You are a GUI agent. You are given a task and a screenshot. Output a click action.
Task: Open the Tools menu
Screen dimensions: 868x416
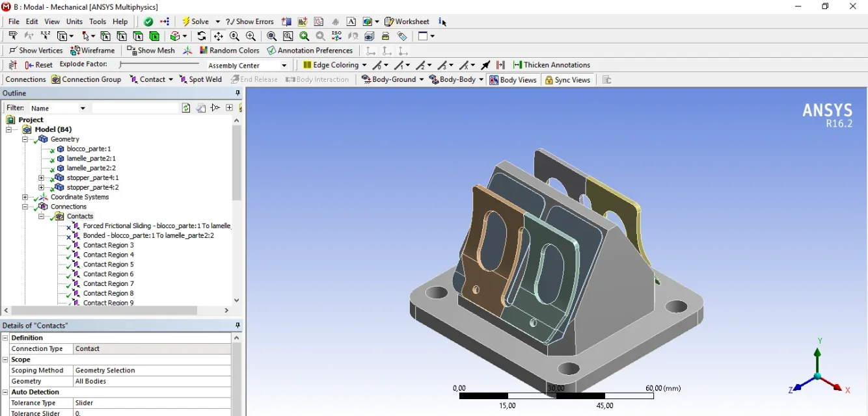click(x=98, y=21)
